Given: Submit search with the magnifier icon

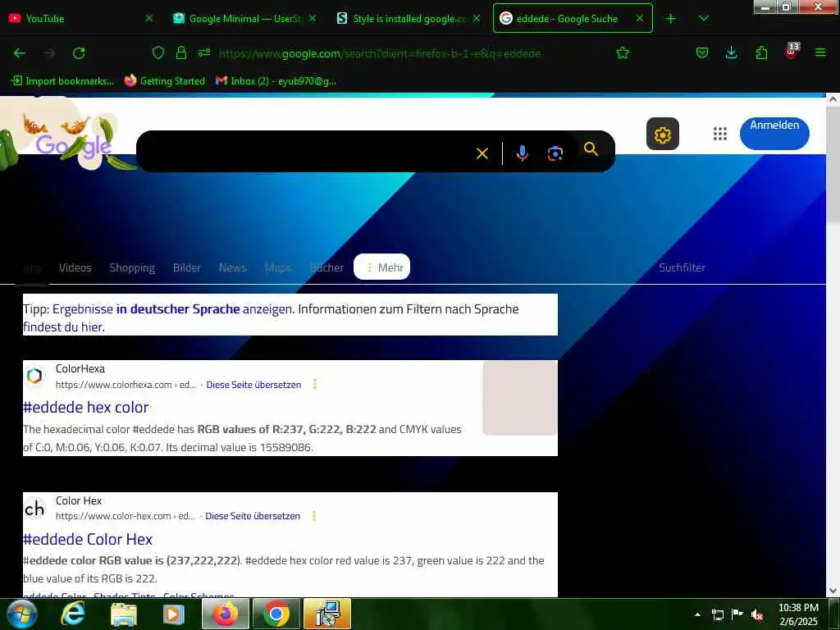Looking at the screenshot, I should pos(591,149).
